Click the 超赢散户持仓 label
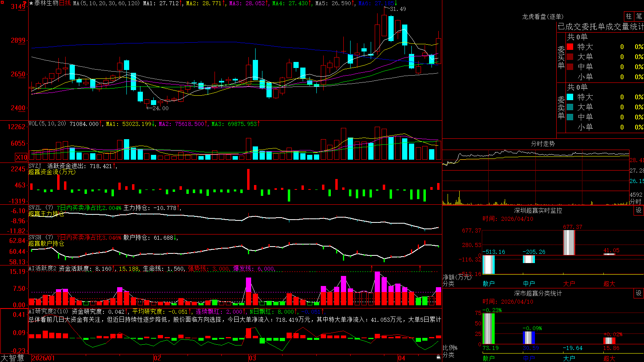This screenshot has width=644, height=362. tap(46, 243)
